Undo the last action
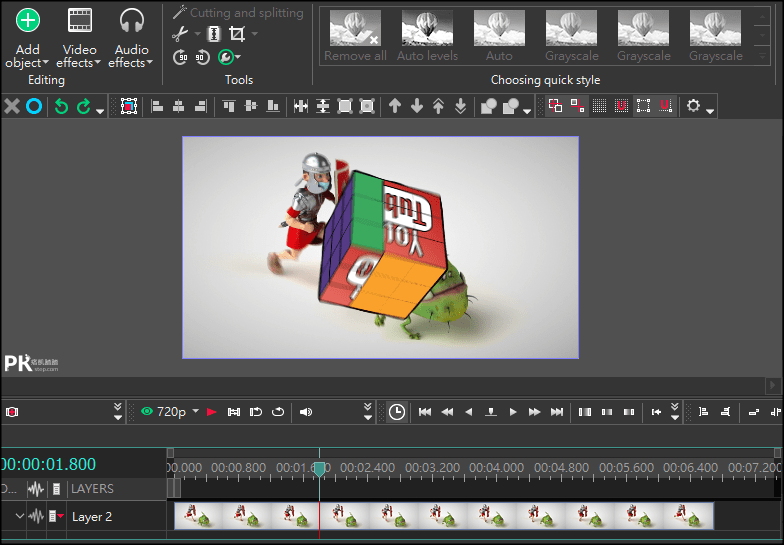The height and width of the screenshot is (545, 784). [x=61, y=106]
